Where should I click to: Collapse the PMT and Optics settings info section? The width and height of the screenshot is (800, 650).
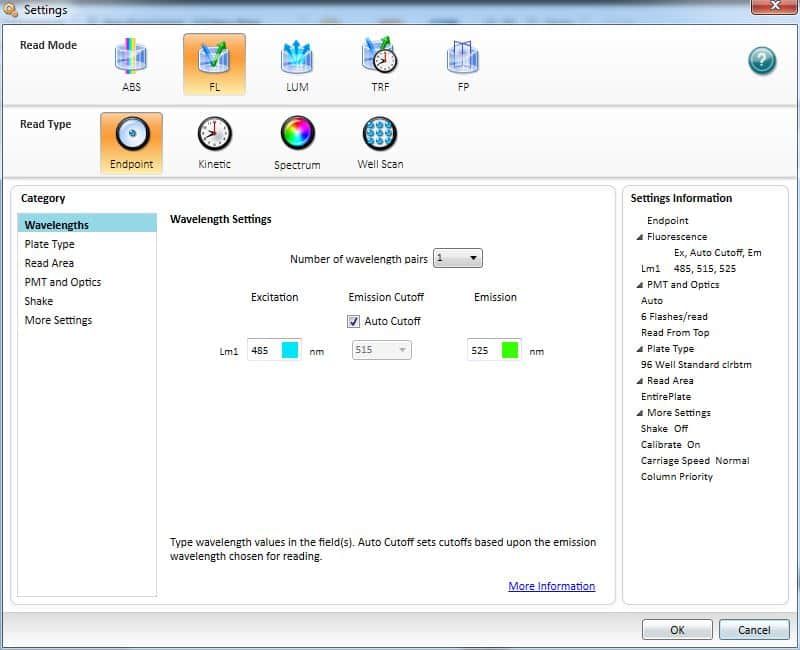tap(639, 285)
